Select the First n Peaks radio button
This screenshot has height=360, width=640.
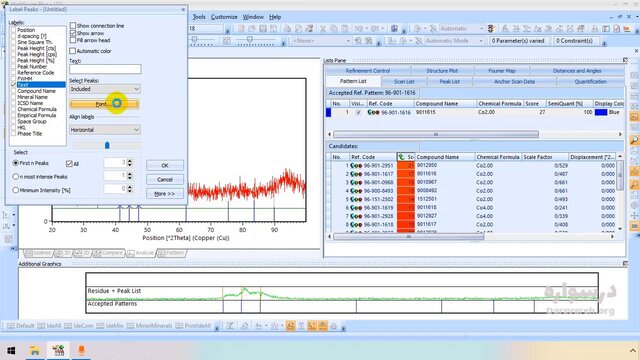click(x=16, y=163)
